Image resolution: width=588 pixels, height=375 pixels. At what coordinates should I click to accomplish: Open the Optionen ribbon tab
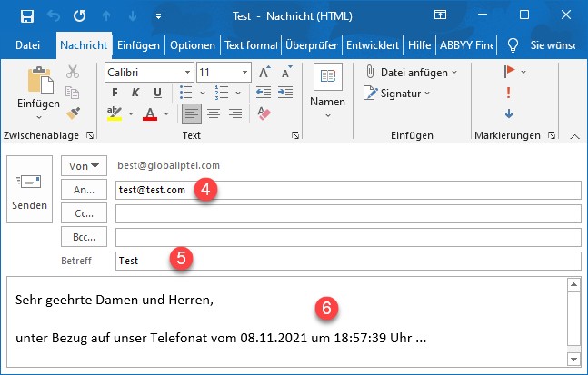[193, 45]
